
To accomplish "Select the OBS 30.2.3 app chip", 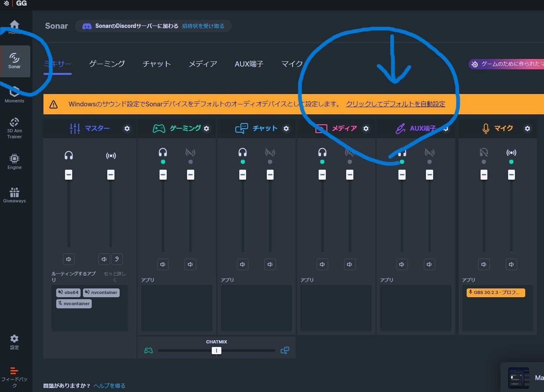I will coord(495,292).
